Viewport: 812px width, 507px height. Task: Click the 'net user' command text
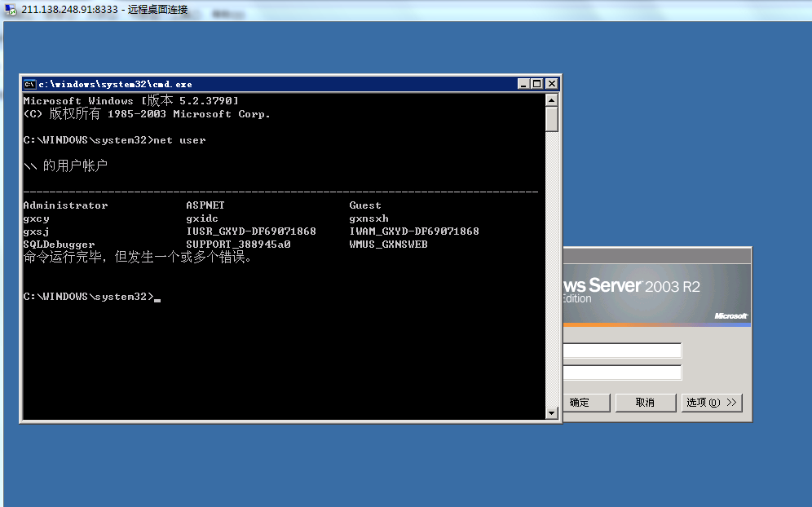pyautogui.click(x=179, y=140)
